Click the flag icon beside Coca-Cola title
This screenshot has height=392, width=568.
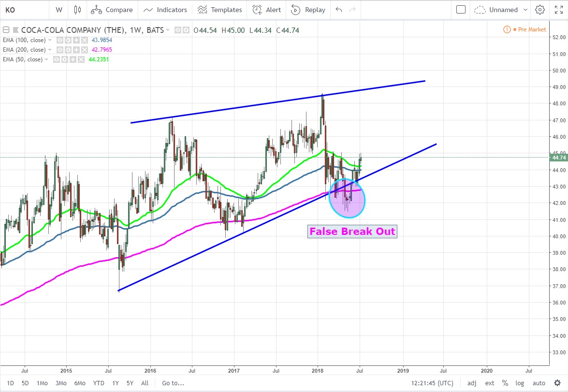(x=16, y=30)
